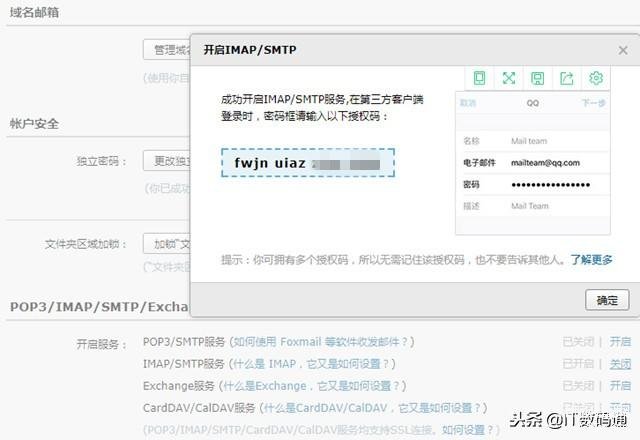This screenshot has height=440, width=640.
Task: Open the 了解更多 link
Action: (591, 260)
